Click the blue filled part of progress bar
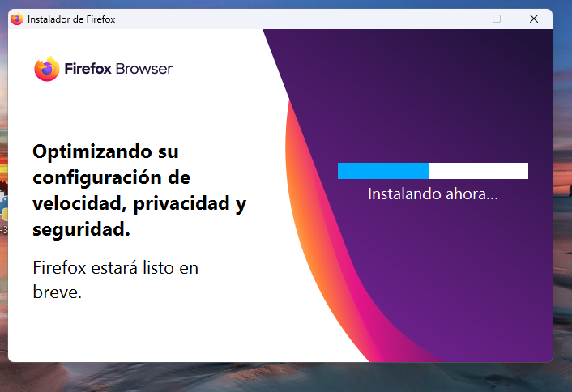Image resolution: width=572 pixels, height=392 pixels. (382, 171)
